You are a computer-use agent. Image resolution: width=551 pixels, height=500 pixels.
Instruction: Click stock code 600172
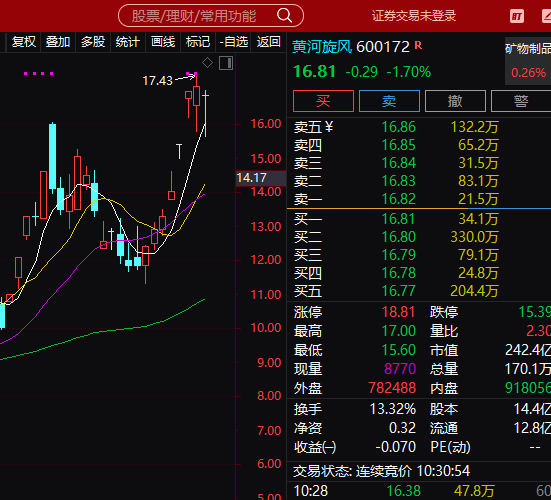[x=383, y=47]
